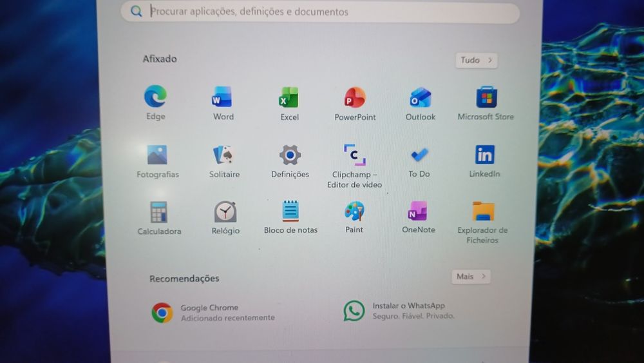Viewport: 644px width, 363px height.
Task: Focus the Procurar aplicações search field
Action: pos(320,12)
